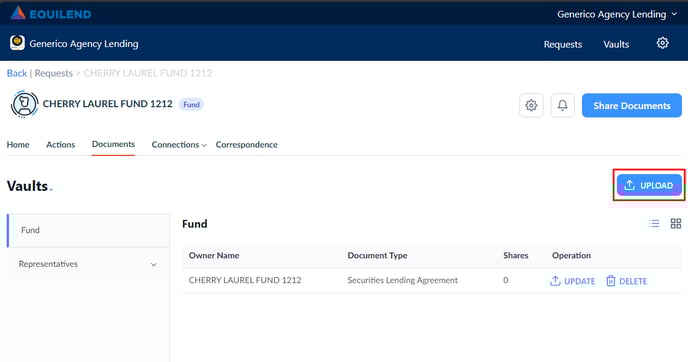Switch to the Home tab
The width and height of the screenshot is (688, 362).
point(18,144)
